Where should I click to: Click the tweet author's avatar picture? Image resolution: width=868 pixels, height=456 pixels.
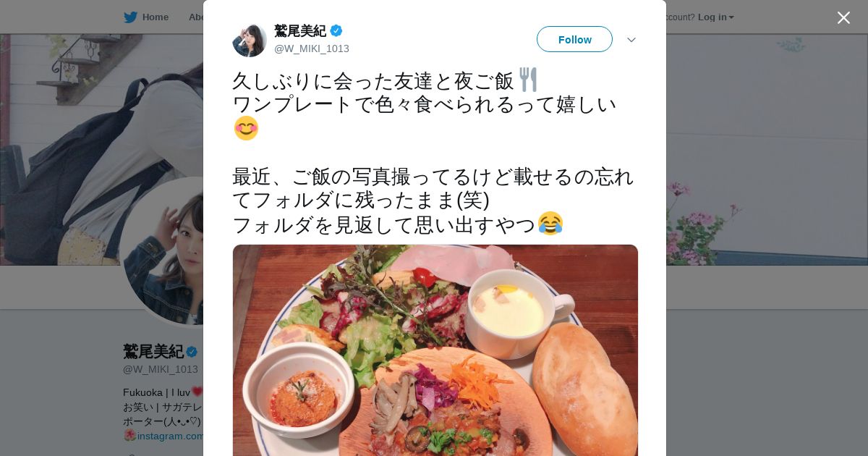[x=250, y=40]
